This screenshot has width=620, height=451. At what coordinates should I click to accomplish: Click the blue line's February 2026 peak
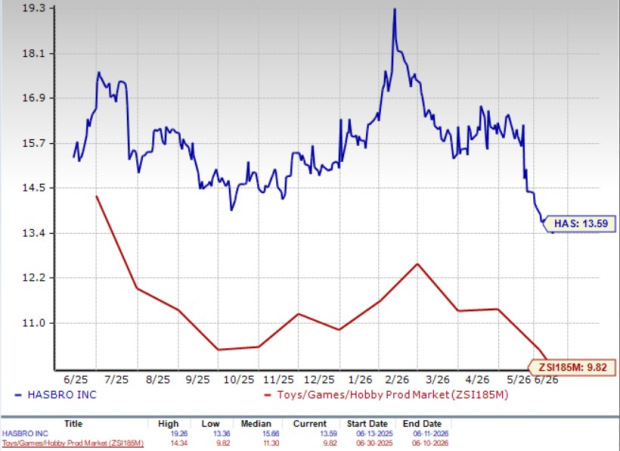tap(394, 9)
